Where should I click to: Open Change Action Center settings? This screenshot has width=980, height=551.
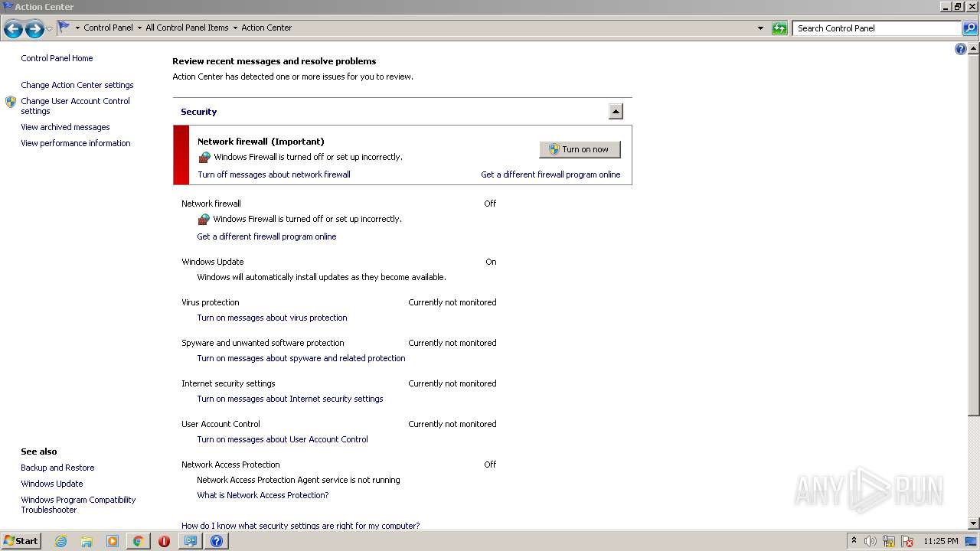point(77,85)
